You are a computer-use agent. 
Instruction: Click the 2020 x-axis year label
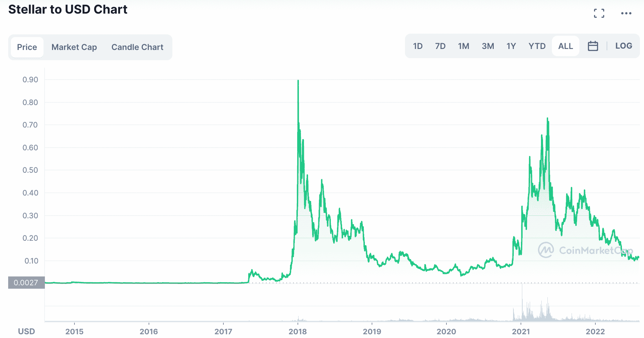[x=446, y=332]
